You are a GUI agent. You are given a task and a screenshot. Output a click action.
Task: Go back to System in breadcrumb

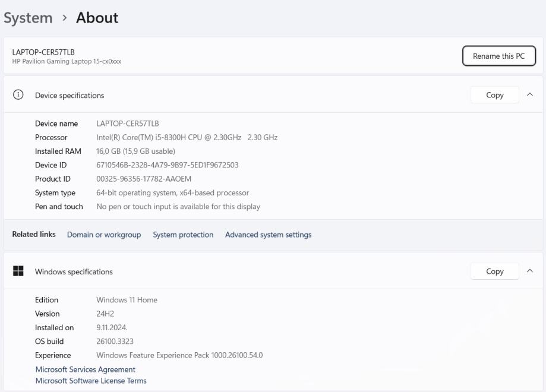click(x=28, y=18)
